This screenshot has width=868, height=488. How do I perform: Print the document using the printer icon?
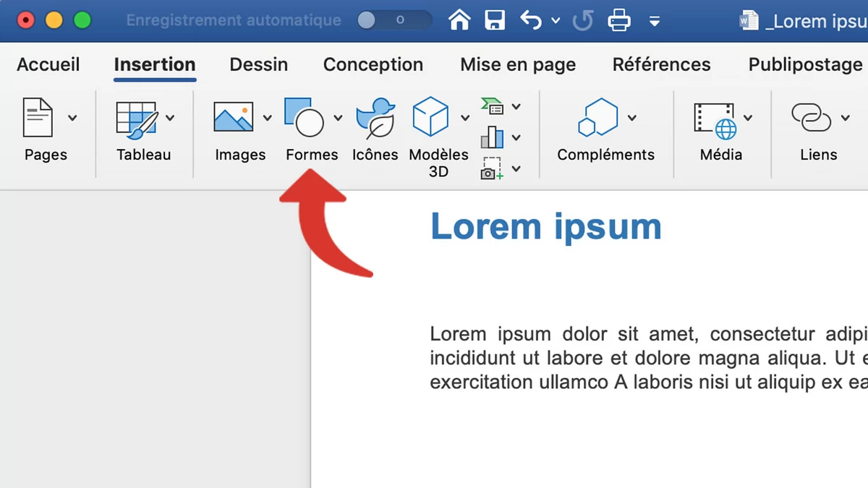[x=619, y=20]
